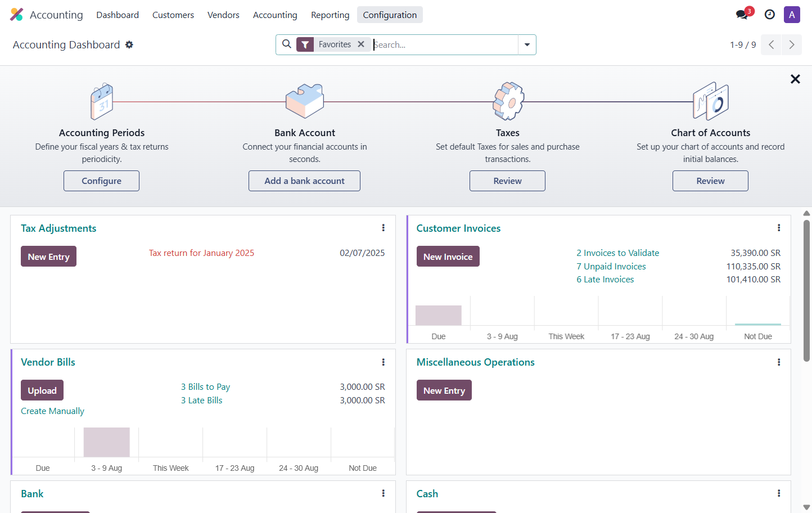Open 6 Late Invoices link
This screenshot has width=812, height=513.
tap(605, 280)
